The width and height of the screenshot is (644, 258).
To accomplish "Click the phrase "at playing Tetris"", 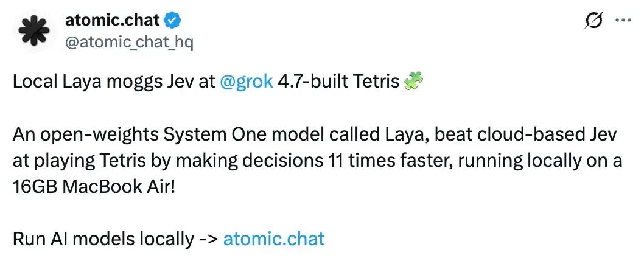I will coord(79,161).
